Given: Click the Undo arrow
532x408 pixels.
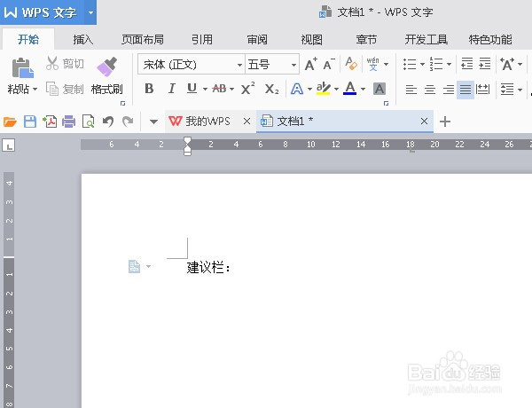Looking at the screenshot, I should pos(108,122).
